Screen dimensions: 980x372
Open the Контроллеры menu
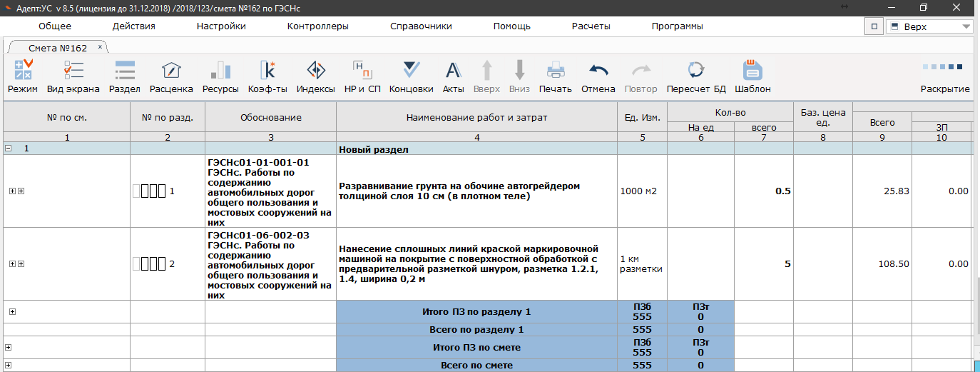pos(318,26)
